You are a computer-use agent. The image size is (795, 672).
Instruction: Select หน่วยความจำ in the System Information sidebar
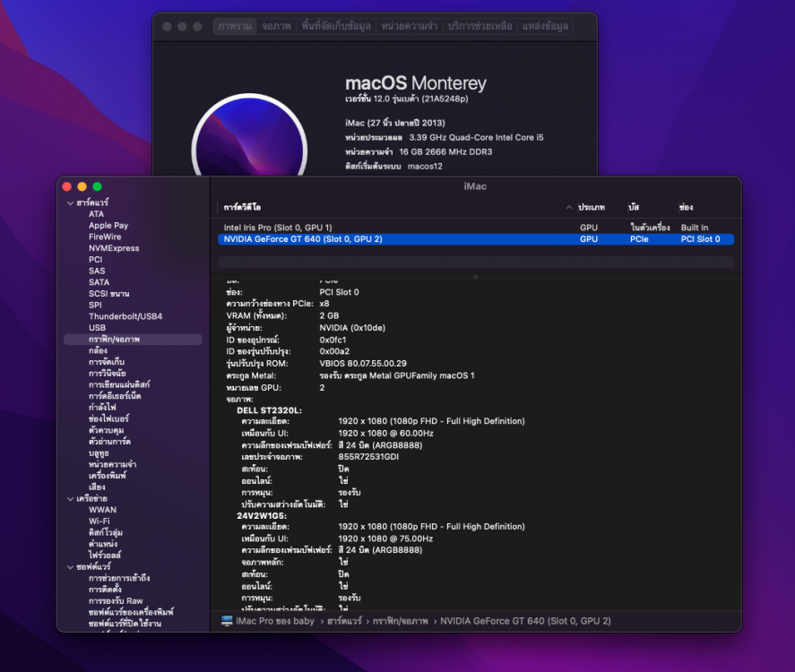pos(112,464)
